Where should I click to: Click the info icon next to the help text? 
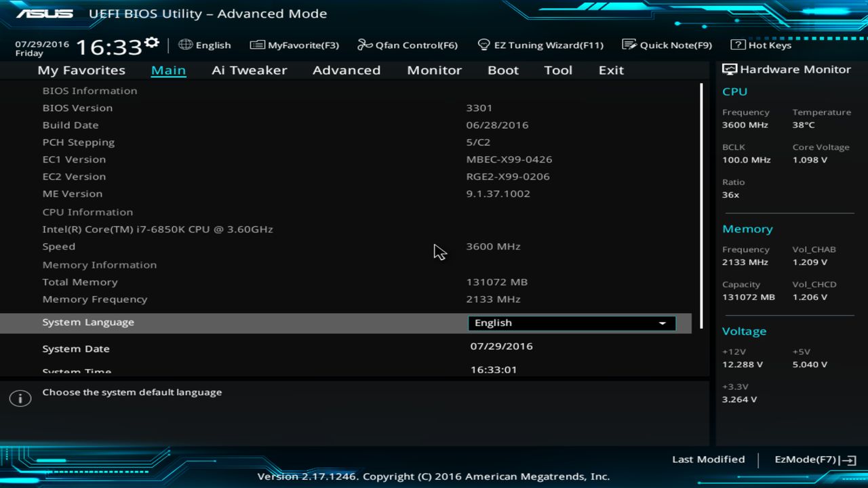pyautogui.click(x=20, y=398)
